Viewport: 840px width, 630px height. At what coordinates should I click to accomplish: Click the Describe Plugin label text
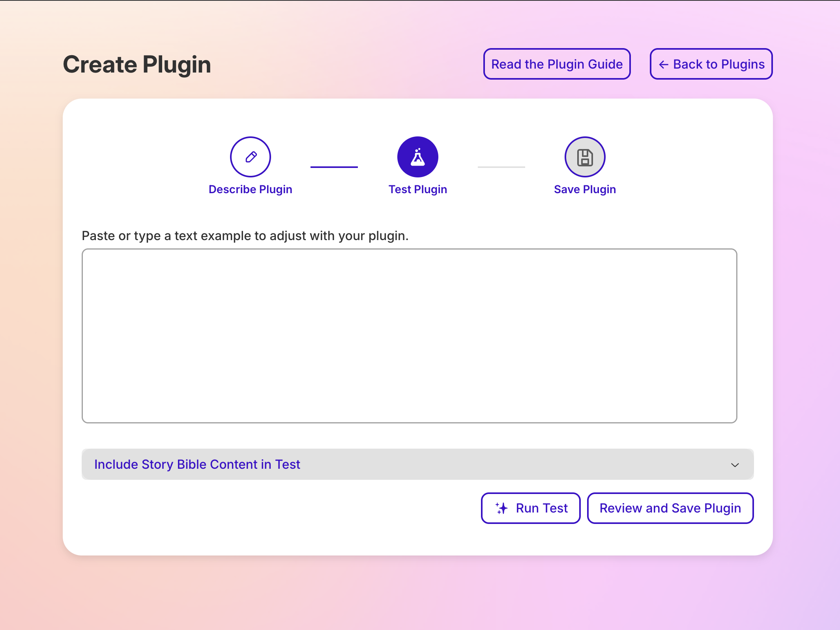coord(250,189)
